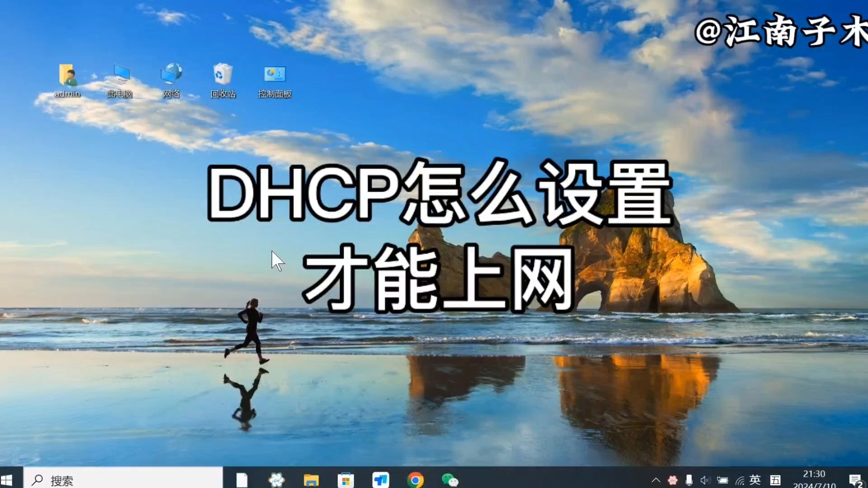
Task: Click the 五 input method indicator
Action: (x=776, y=480)
